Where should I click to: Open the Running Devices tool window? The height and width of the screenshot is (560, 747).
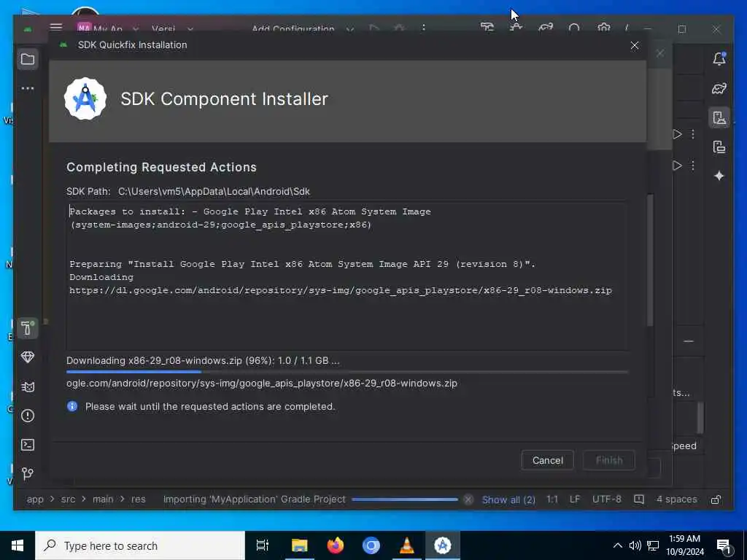click(719, 147)
